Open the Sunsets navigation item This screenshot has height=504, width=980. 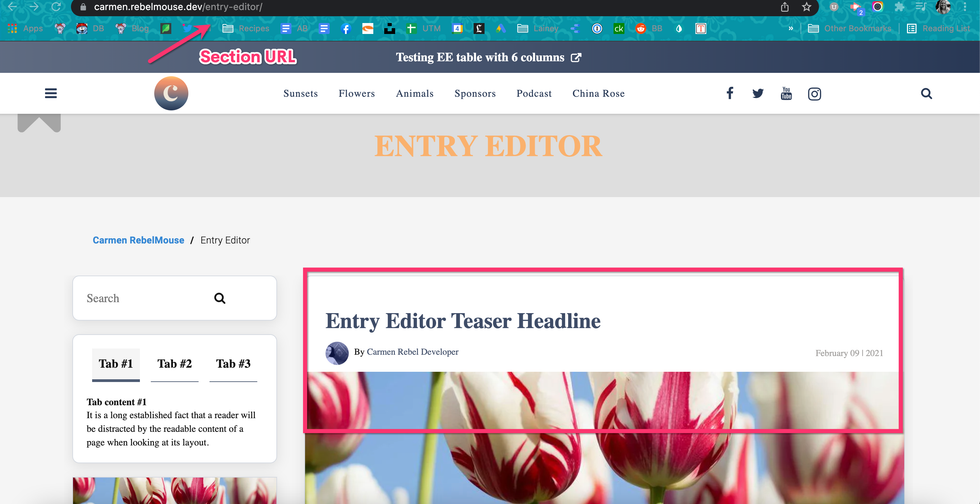tap(300, 94)
